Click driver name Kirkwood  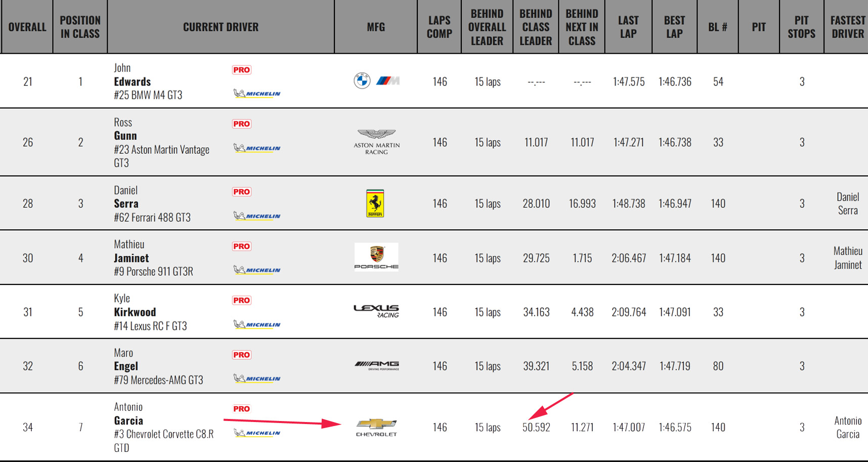[135, 312]
